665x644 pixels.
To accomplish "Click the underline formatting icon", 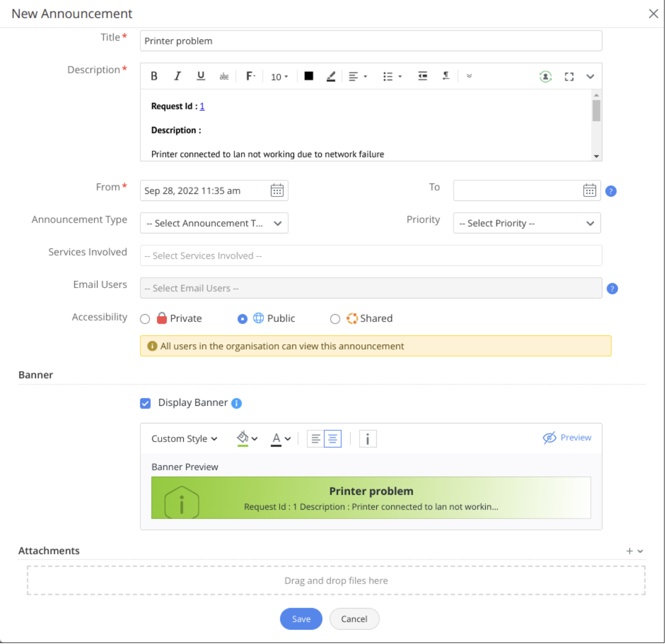I will coord(200,76).
